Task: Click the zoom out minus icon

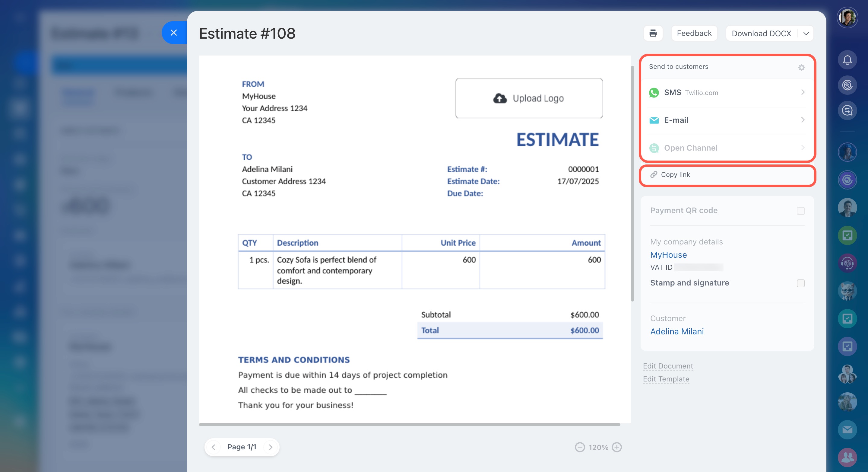Action: 580,447
